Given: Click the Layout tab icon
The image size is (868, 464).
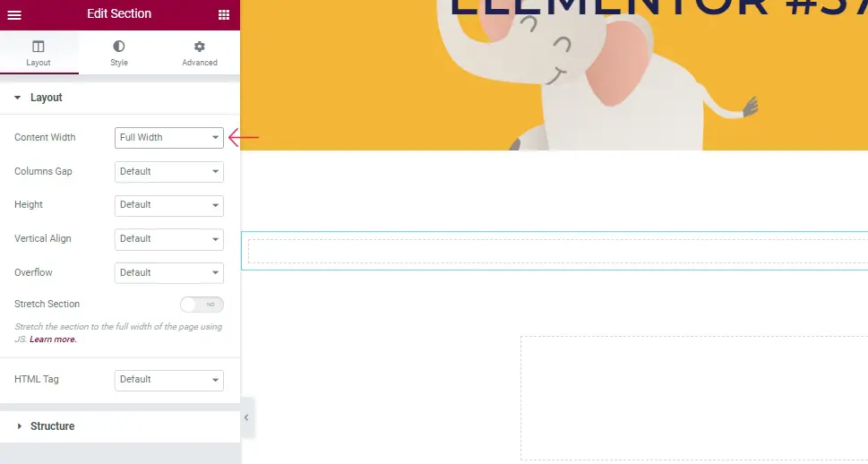Looking at the screenshot, I should coord(39,47).
